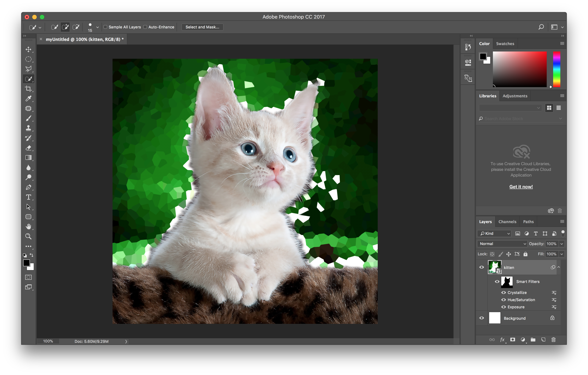Select the Type tool
Image resolution: width=588 pixels, height=375 pixels.
tap(29, 197)
